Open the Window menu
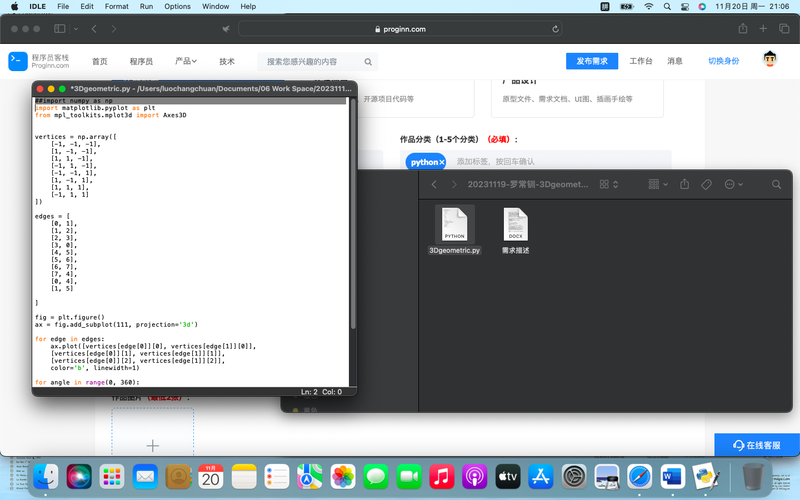800x500 pixels. click(x=215, y=7)
